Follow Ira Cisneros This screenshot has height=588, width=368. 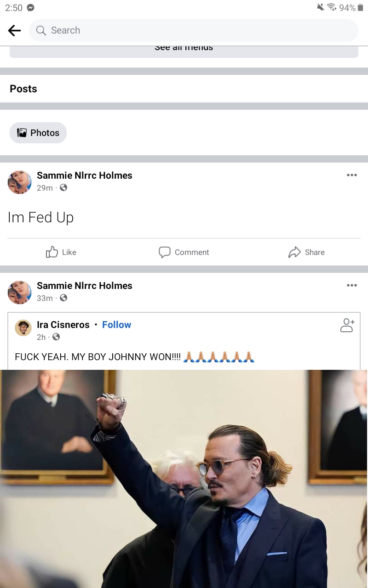pyautogui.click(x=116, y=325)
